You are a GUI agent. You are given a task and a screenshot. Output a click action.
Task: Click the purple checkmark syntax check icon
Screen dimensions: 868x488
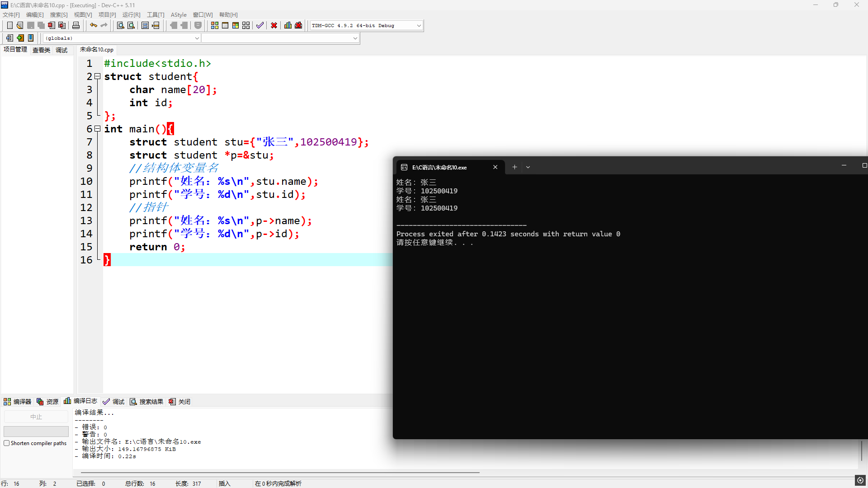tap(260, 26)
